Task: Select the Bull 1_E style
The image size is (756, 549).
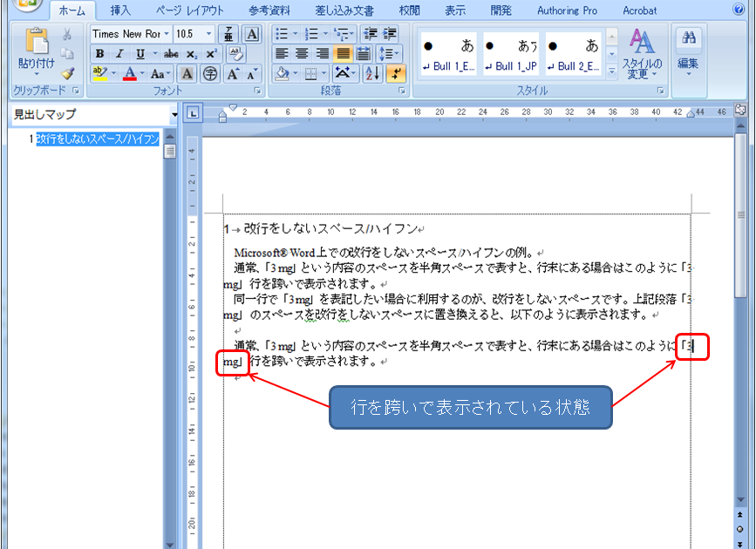Action: point(448,53)
